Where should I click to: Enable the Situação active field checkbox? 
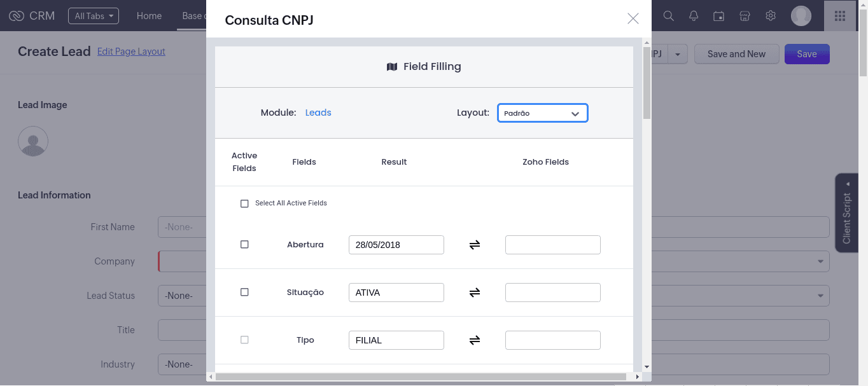[244, 293]
